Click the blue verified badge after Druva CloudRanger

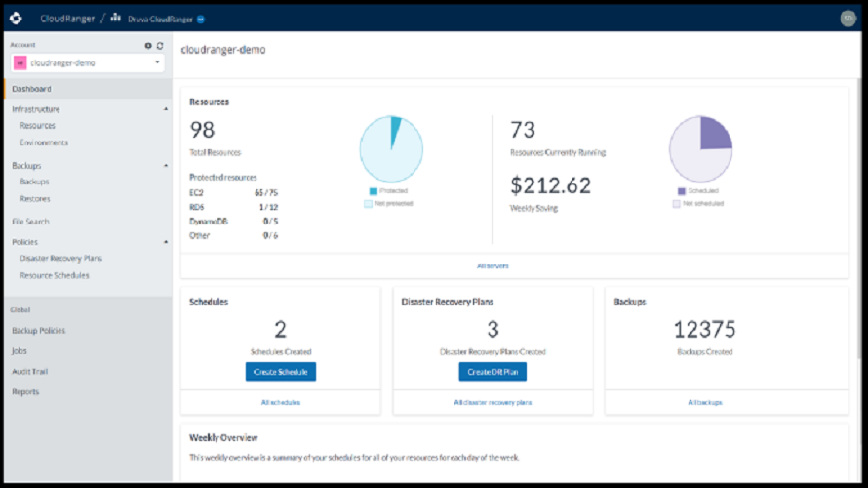[200, 20]
